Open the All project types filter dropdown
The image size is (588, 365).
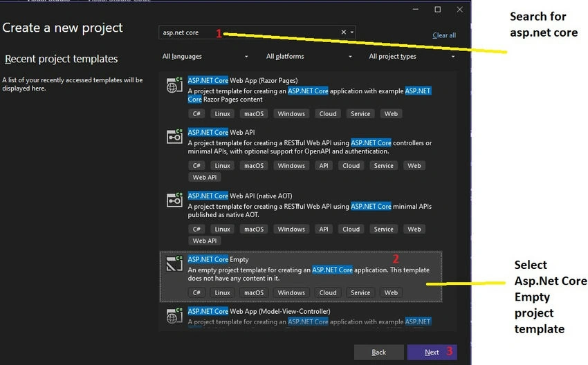(x=412, y=57)
